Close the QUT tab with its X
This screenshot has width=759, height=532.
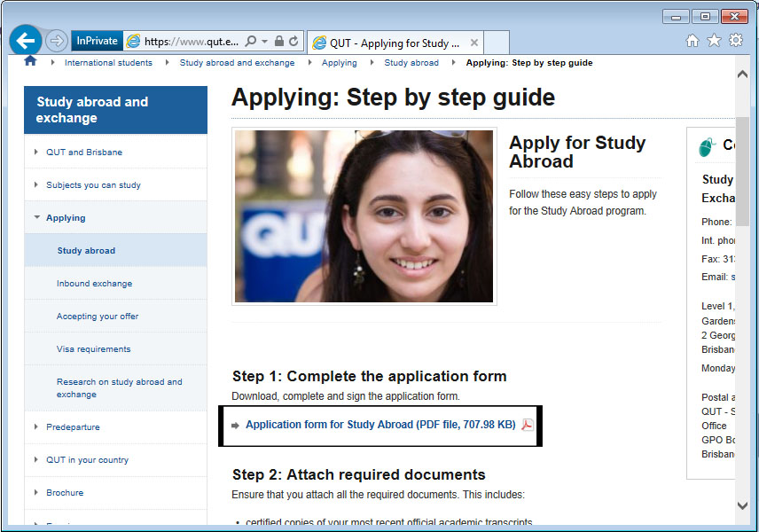point(474,43)
